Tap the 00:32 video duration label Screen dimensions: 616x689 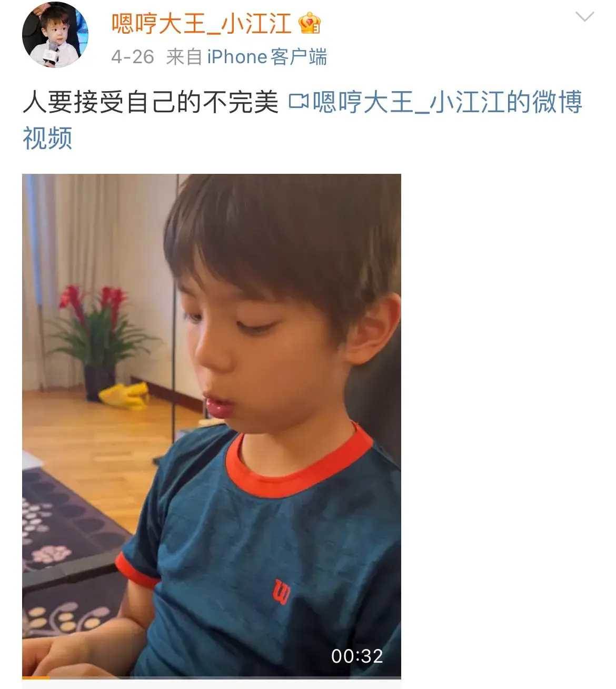coord(357,656)
